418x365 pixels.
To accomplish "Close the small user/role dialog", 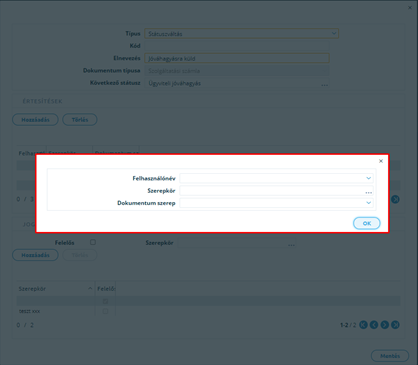I will 381,161.
